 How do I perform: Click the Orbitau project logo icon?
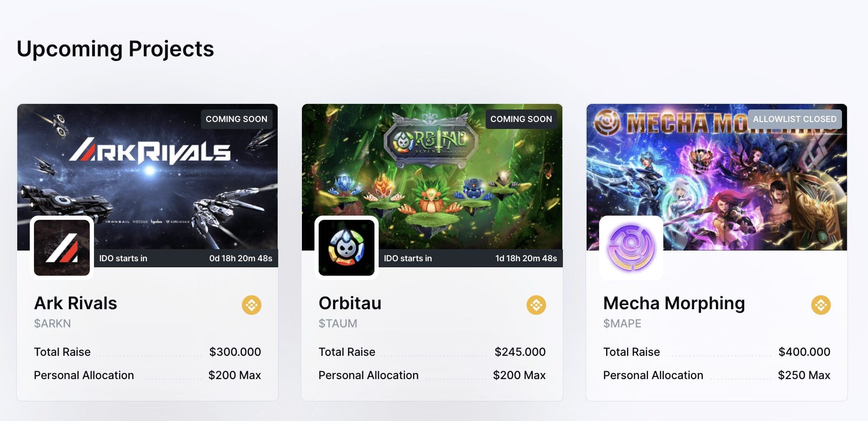[x=347, y=248]
